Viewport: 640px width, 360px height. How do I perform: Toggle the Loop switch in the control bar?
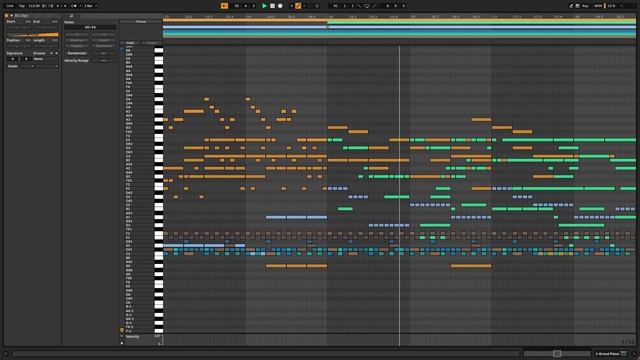click(366, 6)
